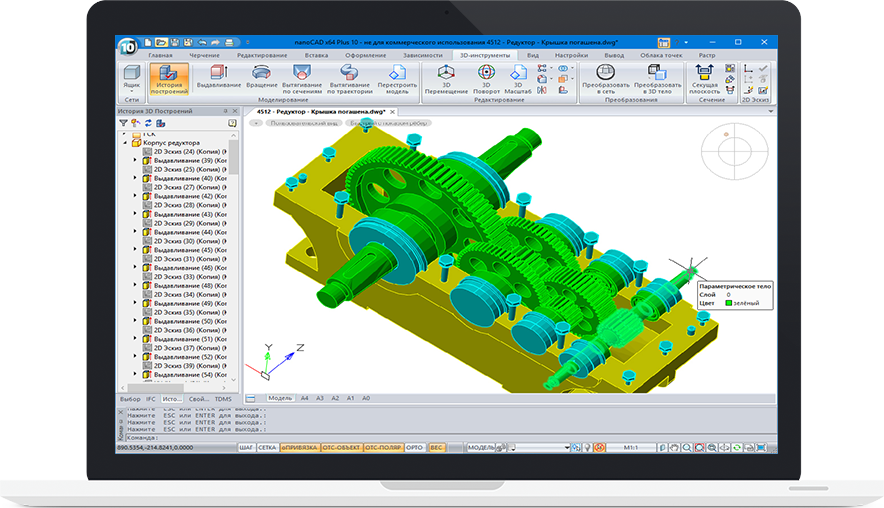Image resolution: width=884 pixels, height=508 pixels.
Task: Click filter icon in history panel
Action: pos(123,123)
